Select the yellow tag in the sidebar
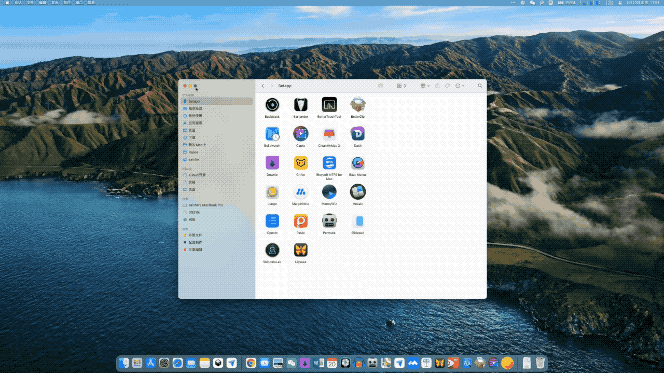The image size is (664, 373). (x=217, y=235)
